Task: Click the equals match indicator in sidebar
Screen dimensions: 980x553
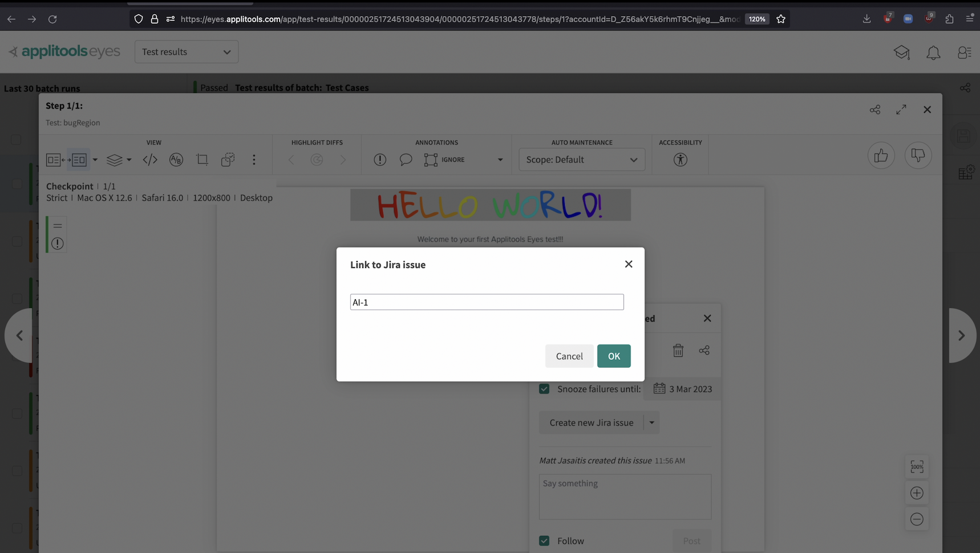Action: [x=58, y=226]
